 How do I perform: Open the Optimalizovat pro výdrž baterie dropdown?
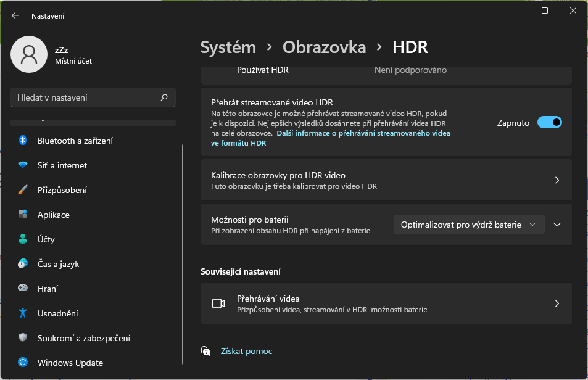(469, 225)
